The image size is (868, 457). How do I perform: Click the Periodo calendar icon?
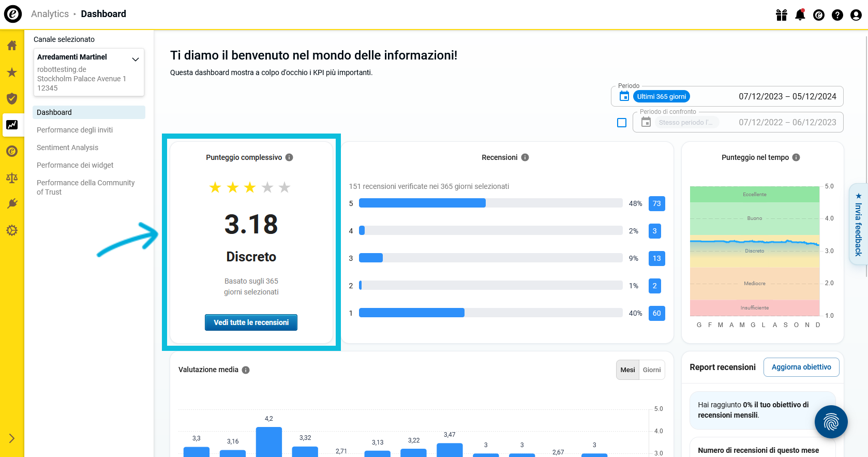(x=624, y=96)
